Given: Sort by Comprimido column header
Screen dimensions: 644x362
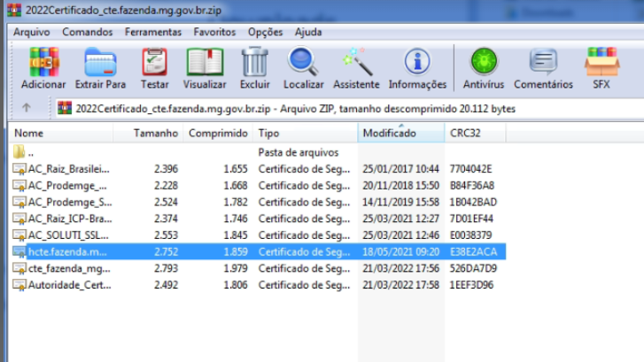Looking at the screenshot, I should (218, 133).
